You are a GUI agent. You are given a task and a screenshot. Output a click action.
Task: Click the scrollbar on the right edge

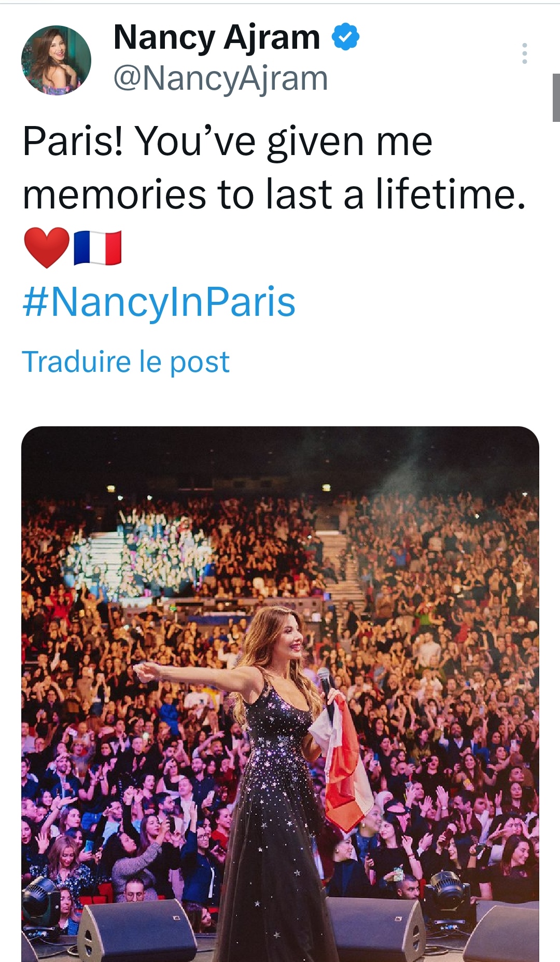(x=556, y=97)
